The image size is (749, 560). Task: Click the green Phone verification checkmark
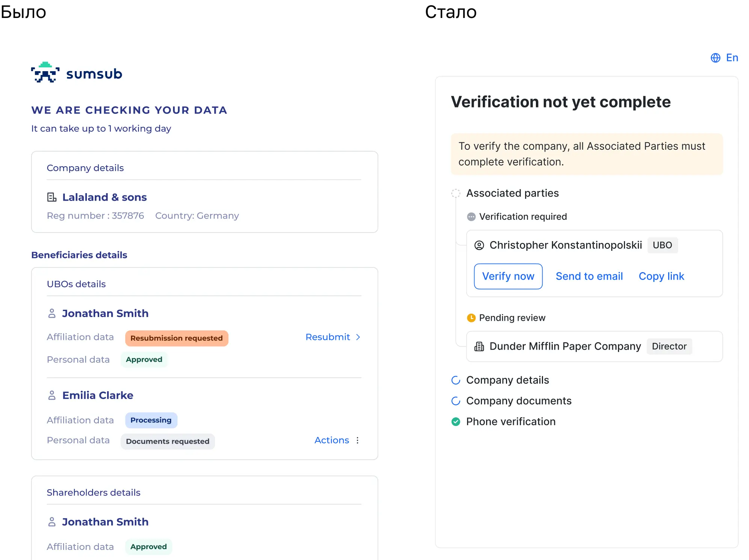(x=456, y=422)
